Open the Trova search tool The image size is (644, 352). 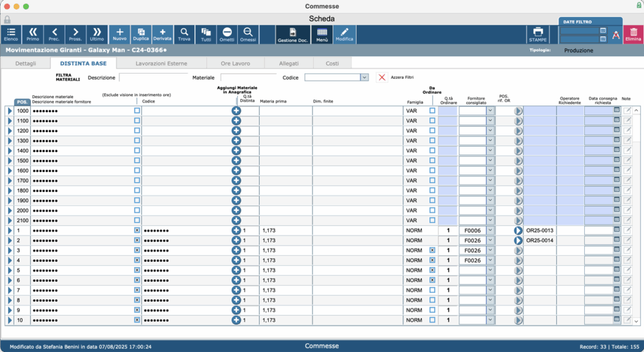(x=184, y=34)
